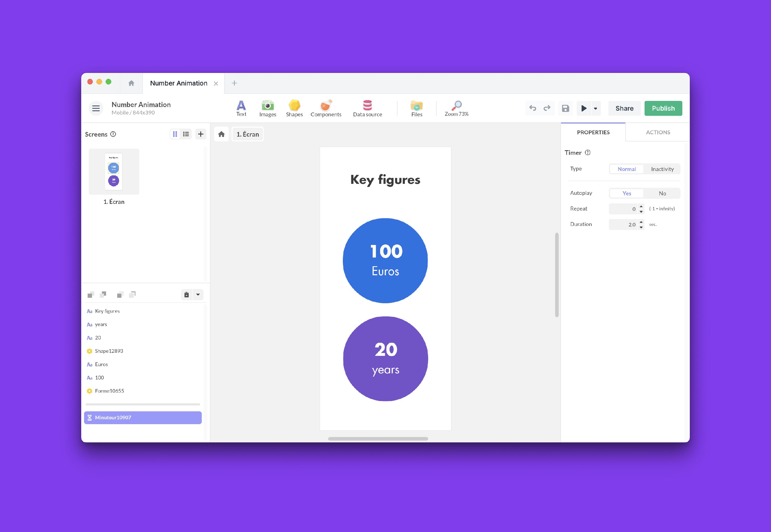771x532 pixels.
Task: Switch to the ACTIONS tab
Action: [658, 132]
